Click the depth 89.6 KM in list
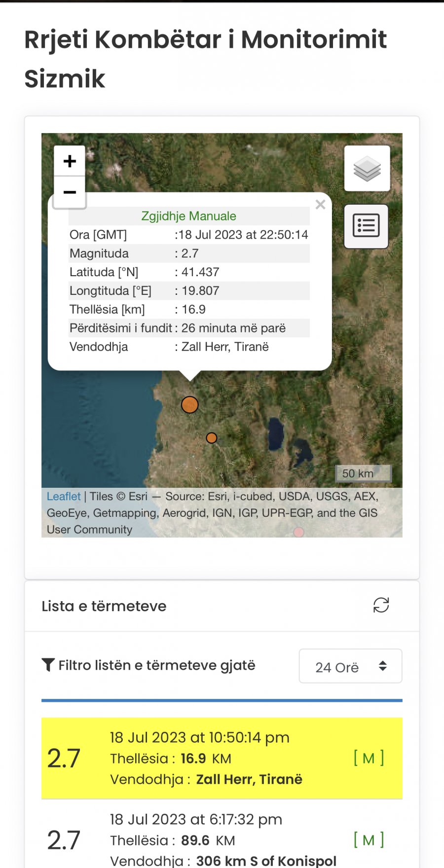444x868 pixels. (x=208, y=840)
